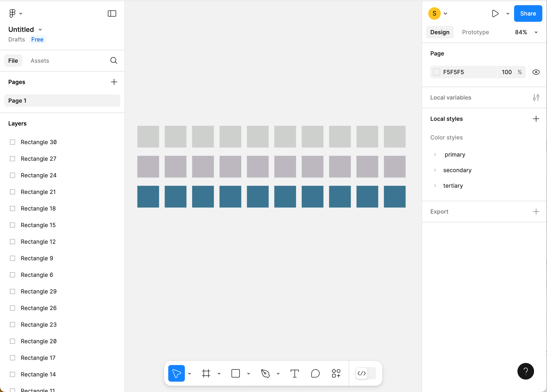Image resolution: width=547 pixels, height=392 pixels.
Task: Expand the tertiary color style group
Action: click(435, 186)
